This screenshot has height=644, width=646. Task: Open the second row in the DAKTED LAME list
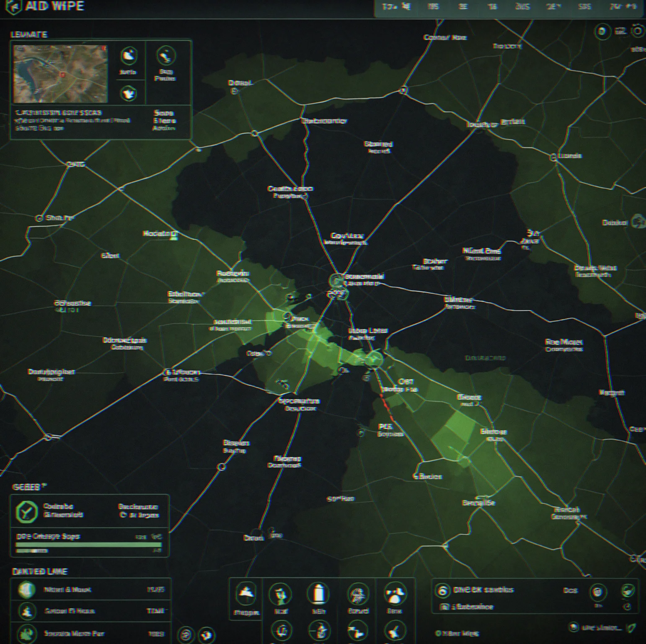(91, 611)
